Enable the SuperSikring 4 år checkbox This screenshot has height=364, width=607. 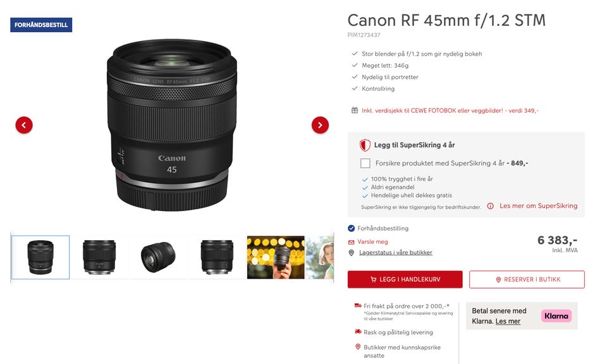tap(365, 163)
